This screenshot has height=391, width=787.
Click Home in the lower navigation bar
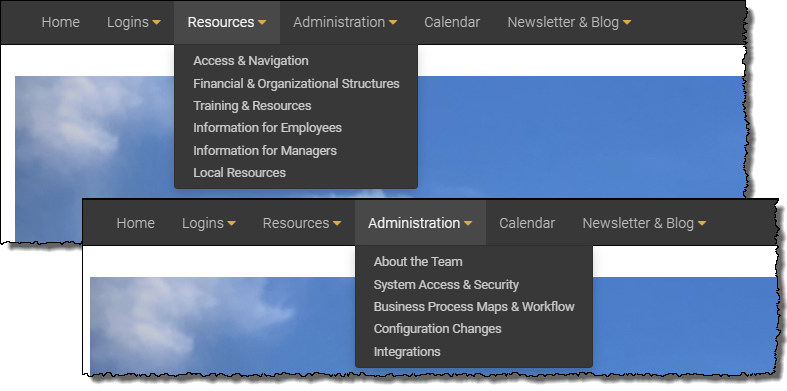(x=136, y=223)
